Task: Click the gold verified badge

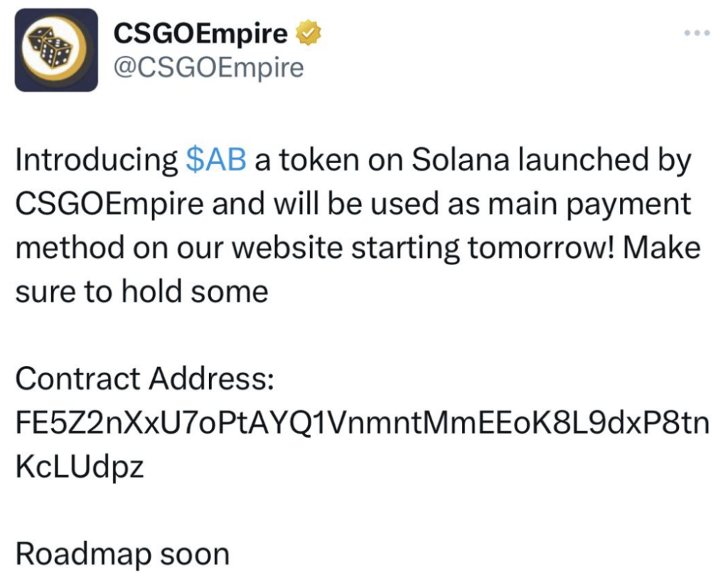Action: [309, 33]
